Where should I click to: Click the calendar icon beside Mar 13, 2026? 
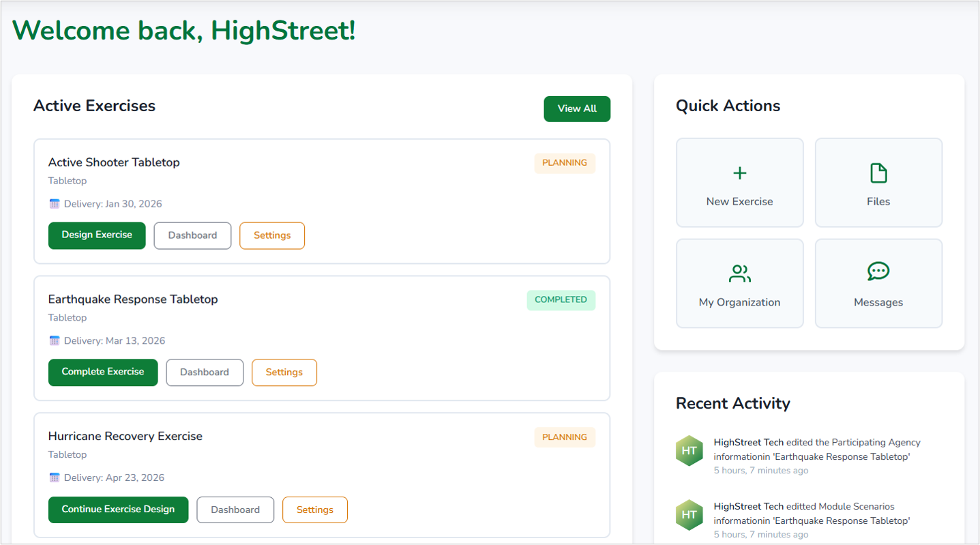pos(55,340)
